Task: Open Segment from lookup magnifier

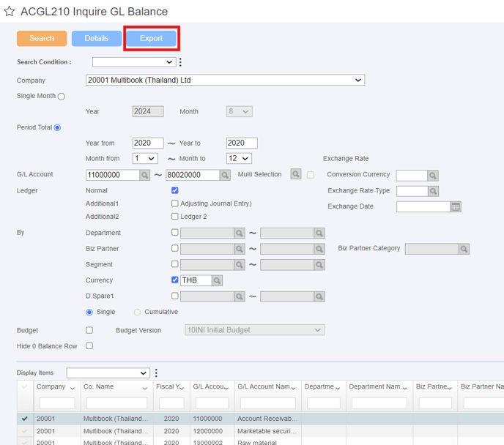Action: [239, 264]
